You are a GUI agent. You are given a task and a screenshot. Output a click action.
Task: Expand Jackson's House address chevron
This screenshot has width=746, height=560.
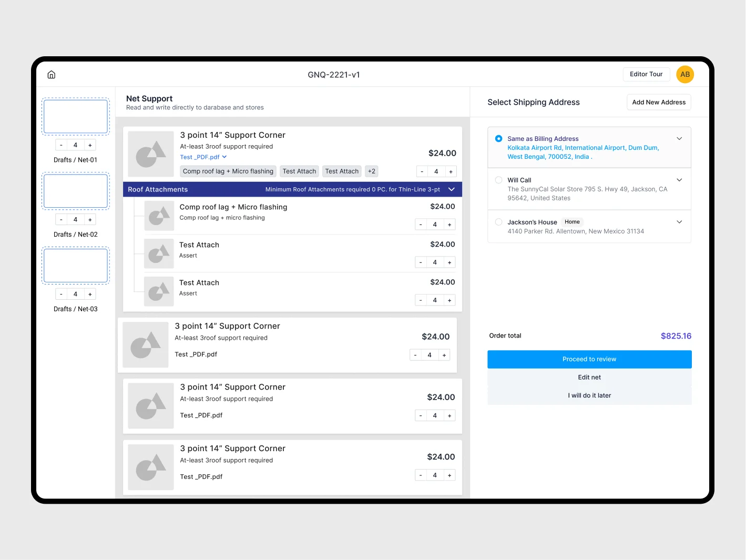tap(679, 222)
